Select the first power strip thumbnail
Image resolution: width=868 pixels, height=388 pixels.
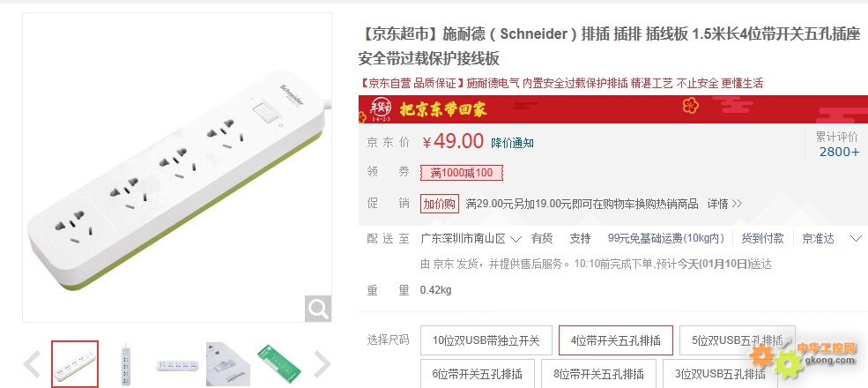click(x=75, y=364)
